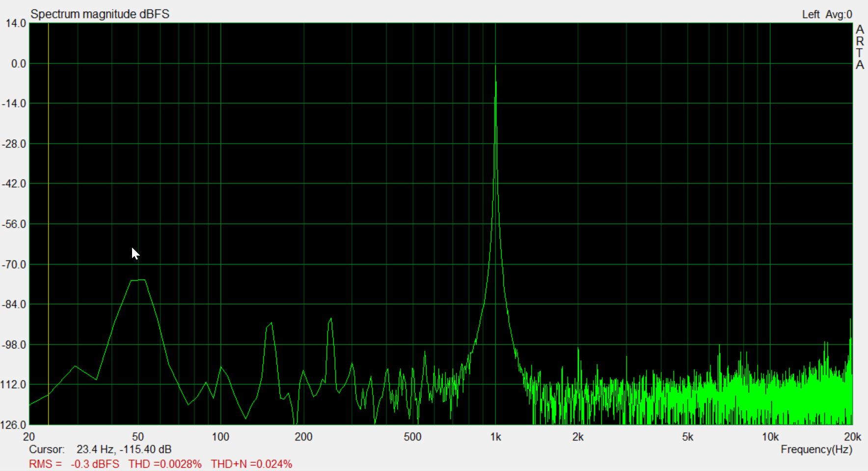The image size is (868, 471).
Task: Click the -14.0 dB axis label
Action: [14, 104]
